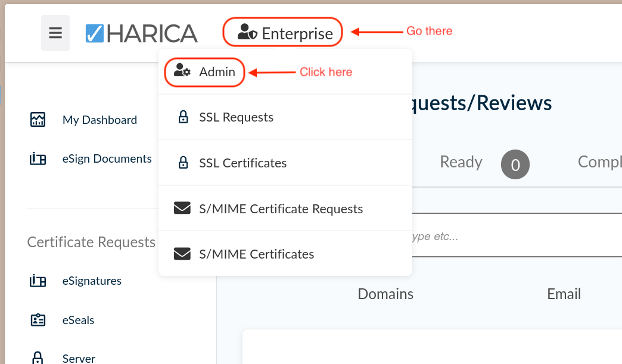
Task: Select Admin from the Enterprise menu
Action: point(217,72)
